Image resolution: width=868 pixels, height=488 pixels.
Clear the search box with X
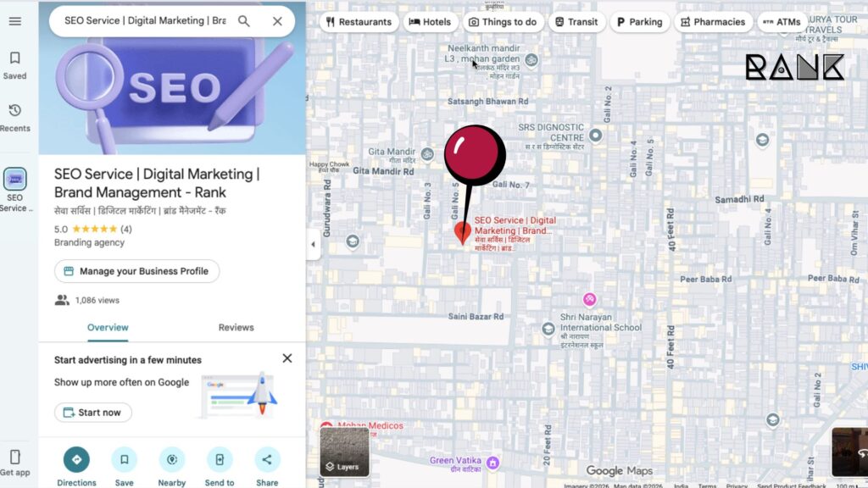tap(277, 21)
